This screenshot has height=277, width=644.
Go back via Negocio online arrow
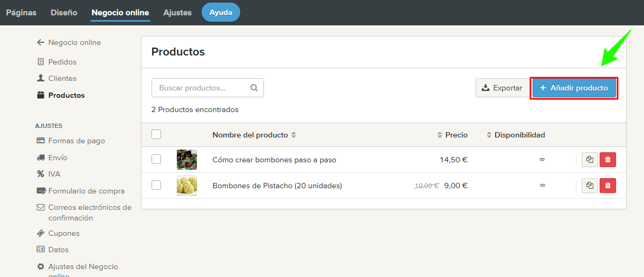(41, 42)
